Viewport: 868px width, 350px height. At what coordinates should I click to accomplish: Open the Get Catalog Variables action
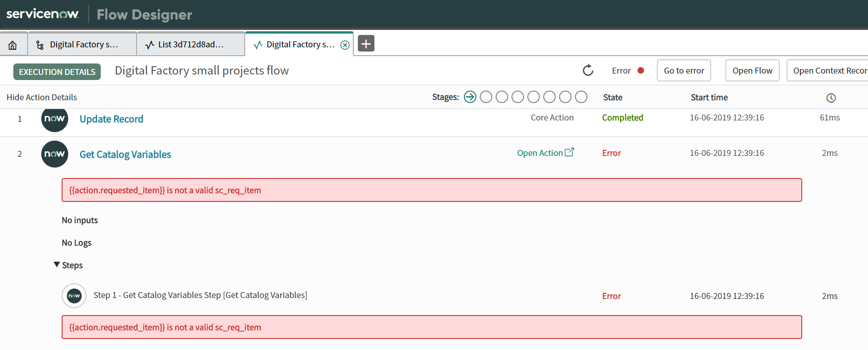125,155
